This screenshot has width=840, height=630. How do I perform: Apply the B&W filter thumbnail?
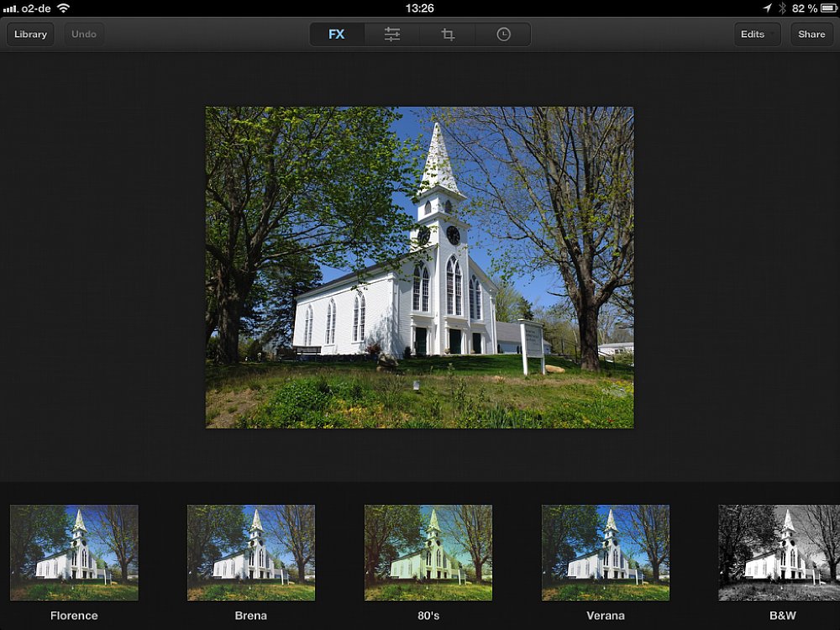[779, 552]
